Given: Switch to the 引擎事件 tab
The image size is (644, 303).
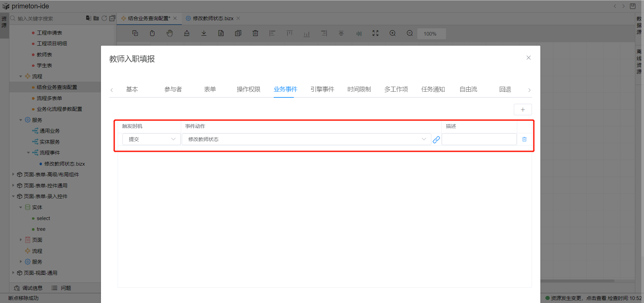Looking at the screenshot, I should click(322, 89).
